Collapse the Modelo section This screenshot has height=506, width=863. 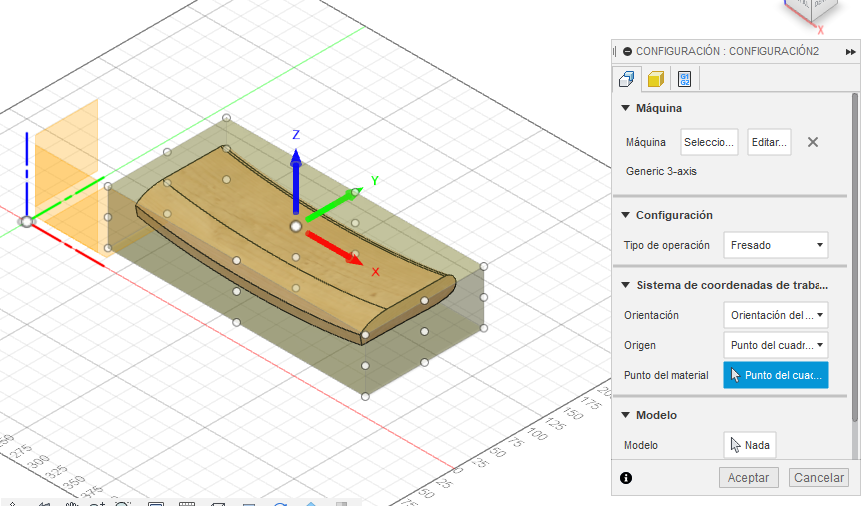pos(626,415)
